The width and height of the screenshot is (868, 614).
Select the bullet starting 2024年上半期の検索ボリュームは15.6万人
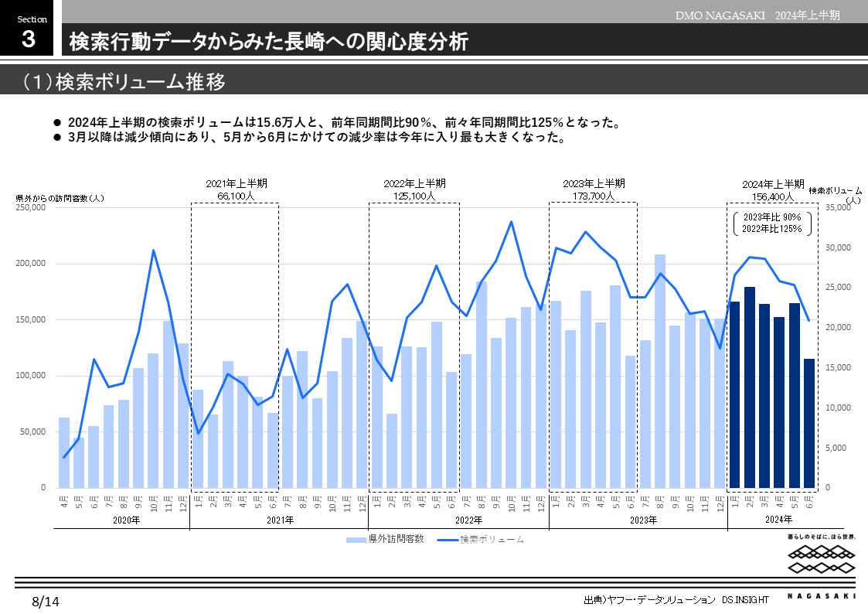343,122
